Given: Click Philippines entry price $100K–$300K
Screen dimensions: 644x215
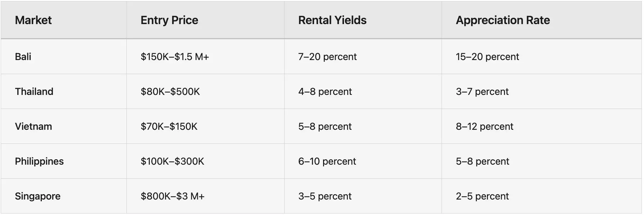Looking at the screenshot, I should coord(172,161).
